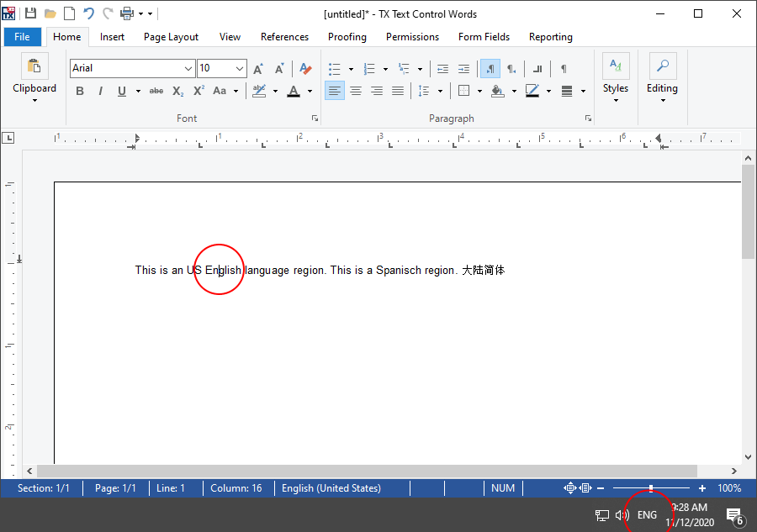
Task: Open the font size 10 combo box
Action: pos(222,68)
